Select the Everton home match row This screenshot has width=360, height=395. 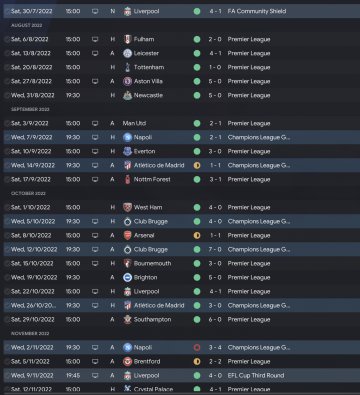point(182,151)
